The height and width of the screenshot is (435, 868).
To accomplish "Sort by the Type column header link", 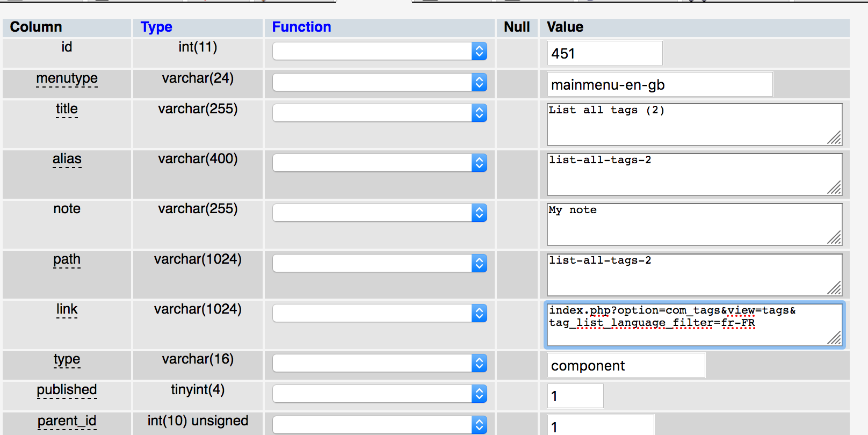I will [156, 27].
